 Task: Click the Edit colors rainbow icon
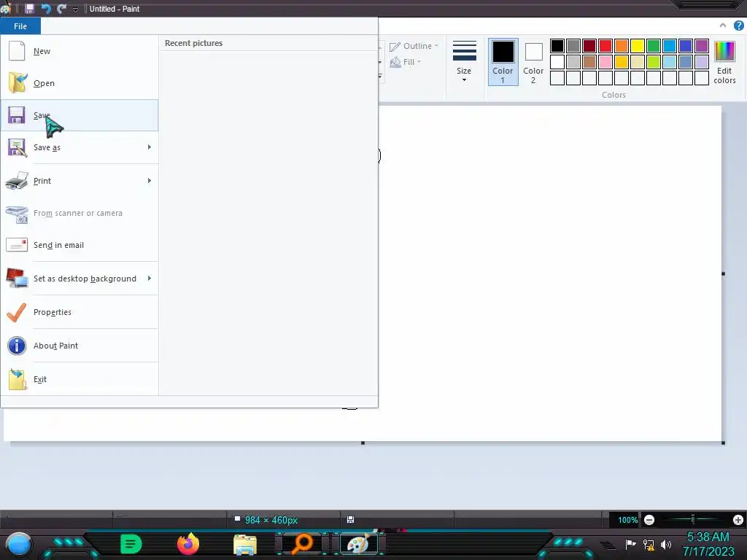724,52
